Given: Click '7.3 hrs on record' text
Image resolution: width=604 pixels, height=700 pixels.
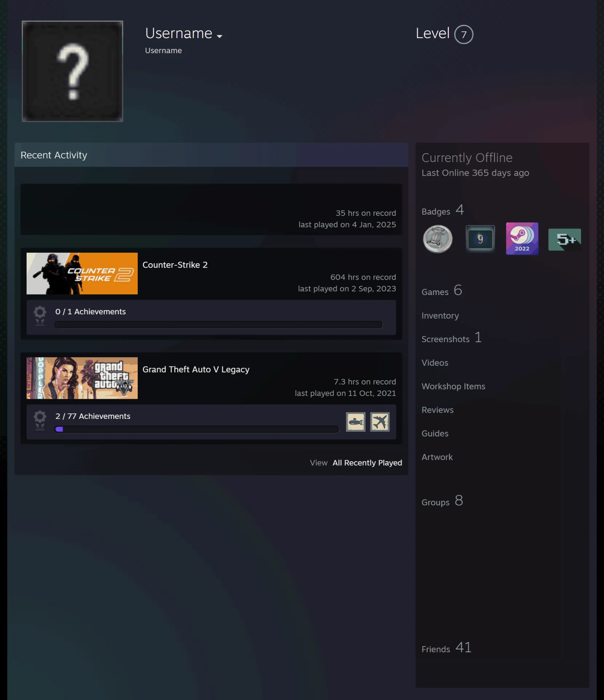Looking at the screenshot, I should coord(365,382).
